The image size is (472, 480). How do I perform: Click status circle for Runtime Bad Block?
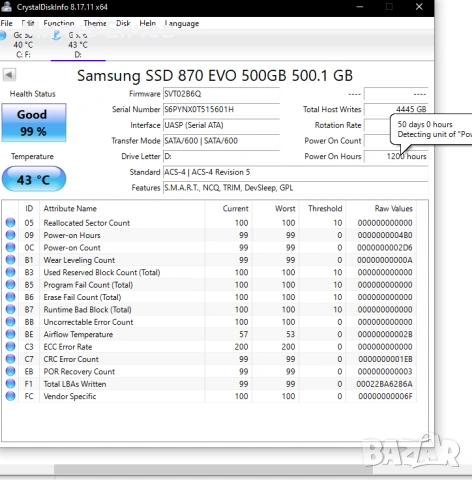point(11,309)
